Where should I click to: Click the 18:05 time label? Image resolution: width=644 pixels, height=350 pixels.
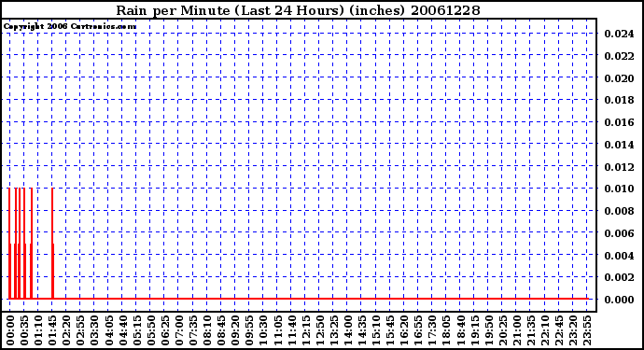pyautogui.click(x=445, y=330)
